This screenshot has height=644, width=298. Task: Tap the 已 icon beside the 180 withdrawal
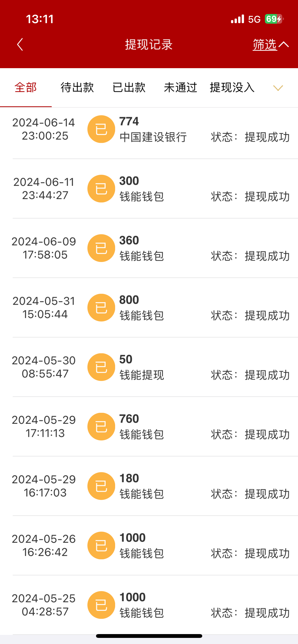point(101,486)
